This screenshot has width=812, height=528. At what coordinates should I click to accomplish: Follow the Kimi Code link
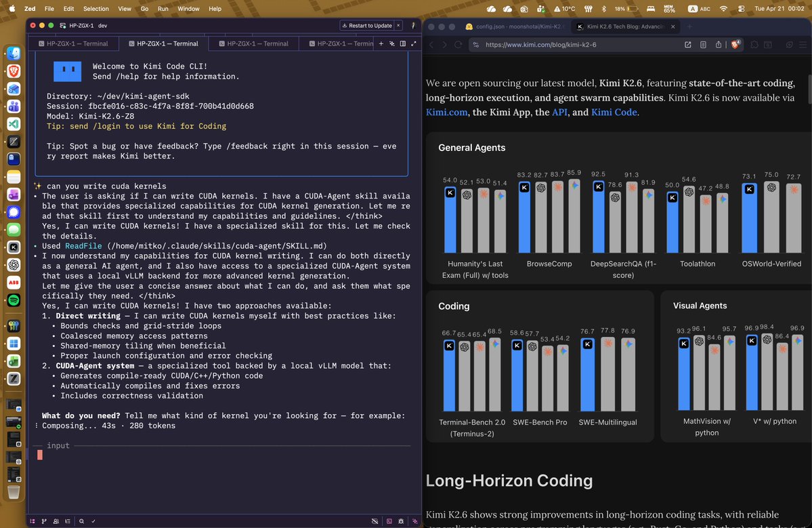tap(614, 112)
